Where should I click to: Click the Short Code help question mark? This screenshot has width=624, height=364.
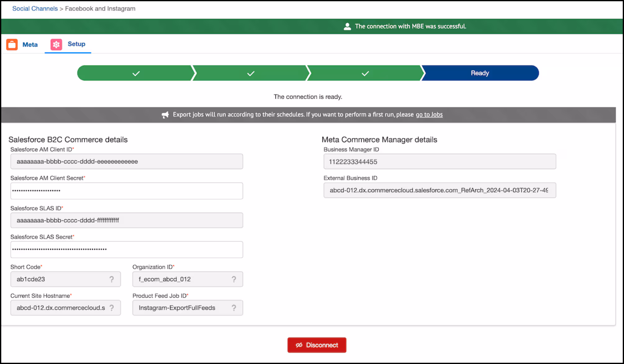[x=112, y=279]
